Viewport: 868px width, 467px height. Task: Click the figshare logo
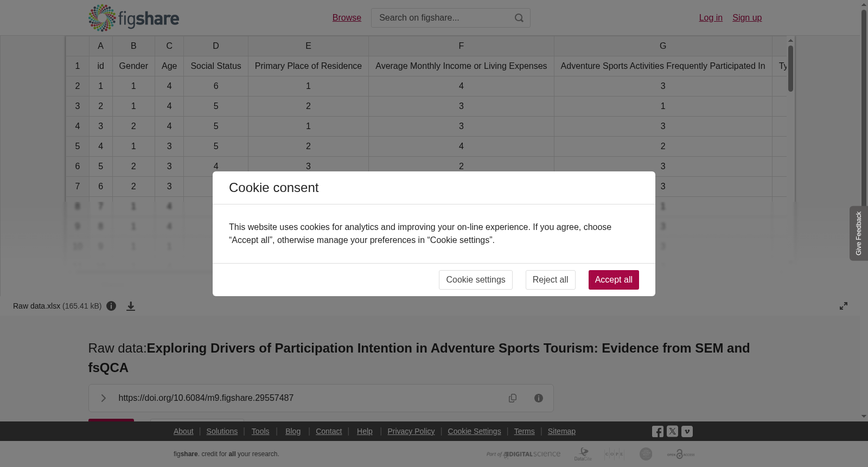(133, 18)
